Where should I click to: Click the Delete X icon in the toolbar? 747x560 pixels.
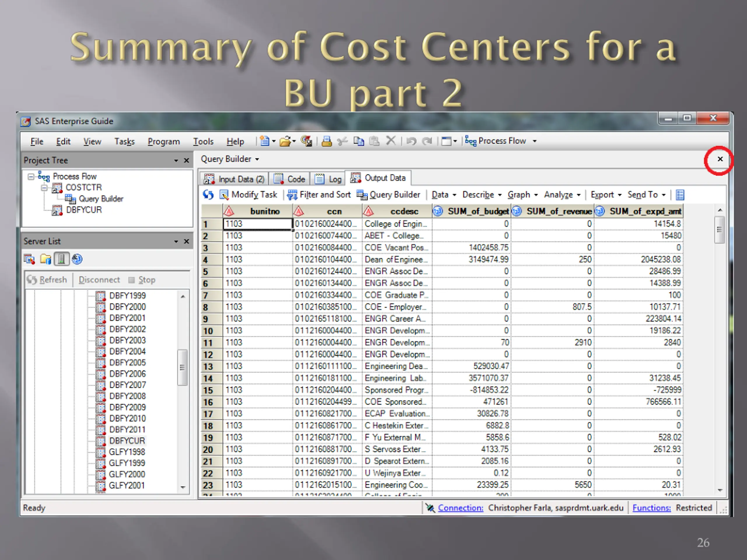tap(391, 141)
